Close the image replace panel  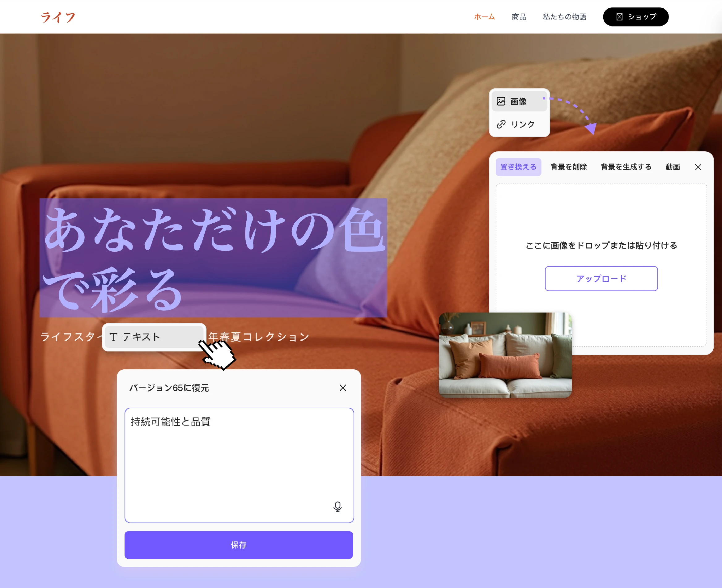698,167
